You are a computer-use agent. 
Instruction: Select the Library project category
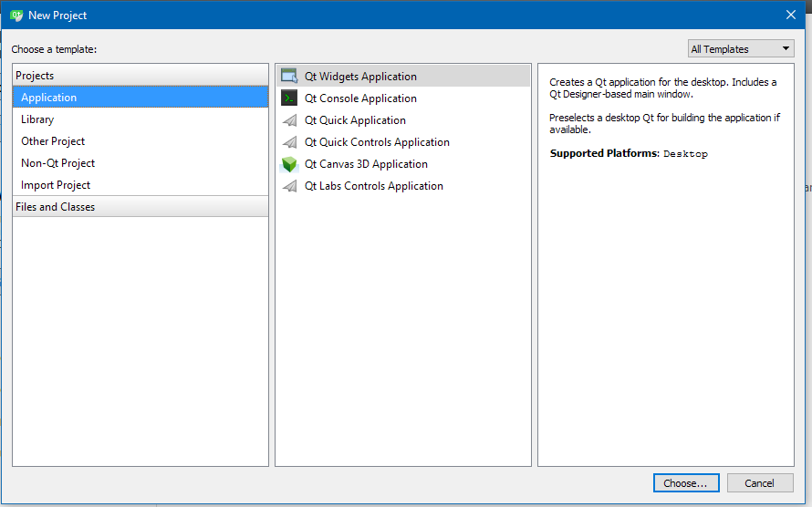click(x=141, y=119)
